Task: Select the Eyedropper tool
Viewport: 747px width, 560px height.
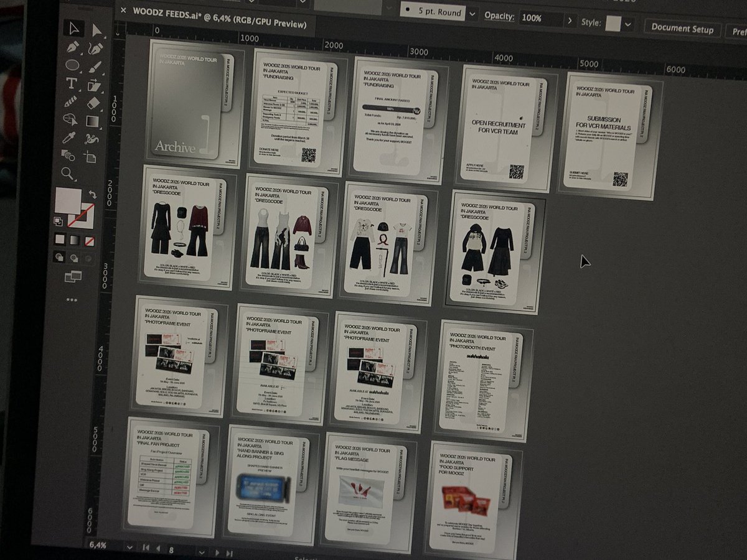Action: click(x=70, y=137)
